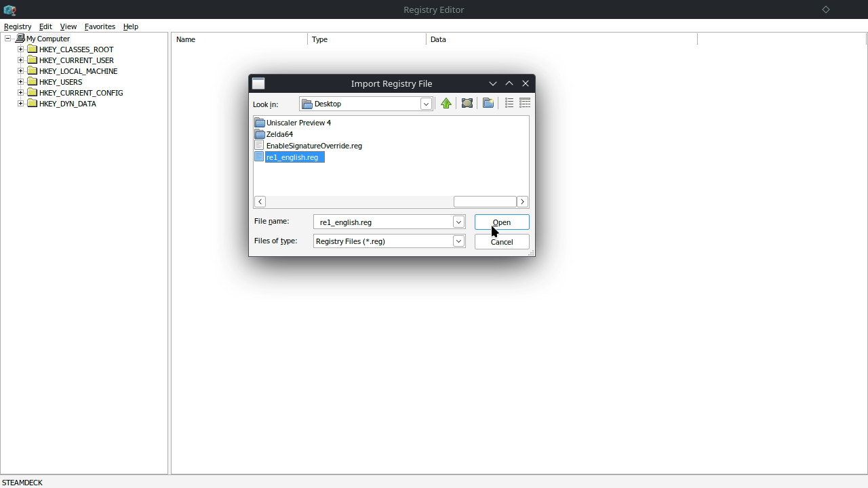
Task: Open the Look in location dropdown
Action: click(426, 104)
